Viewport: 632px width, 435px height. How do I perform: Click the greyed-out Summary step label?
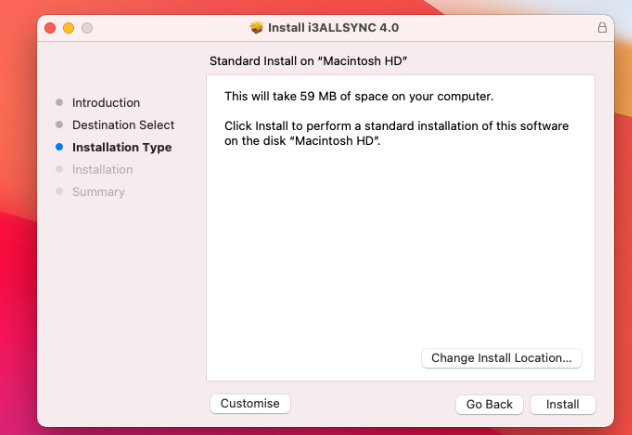(98, 192)
